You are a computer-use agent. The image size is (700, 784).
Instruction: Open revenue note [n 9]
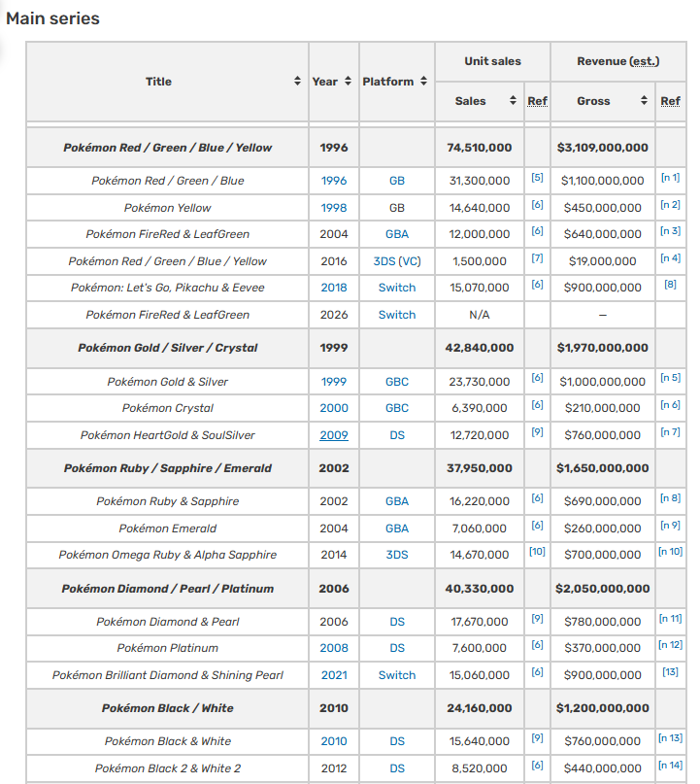[670, 525]
